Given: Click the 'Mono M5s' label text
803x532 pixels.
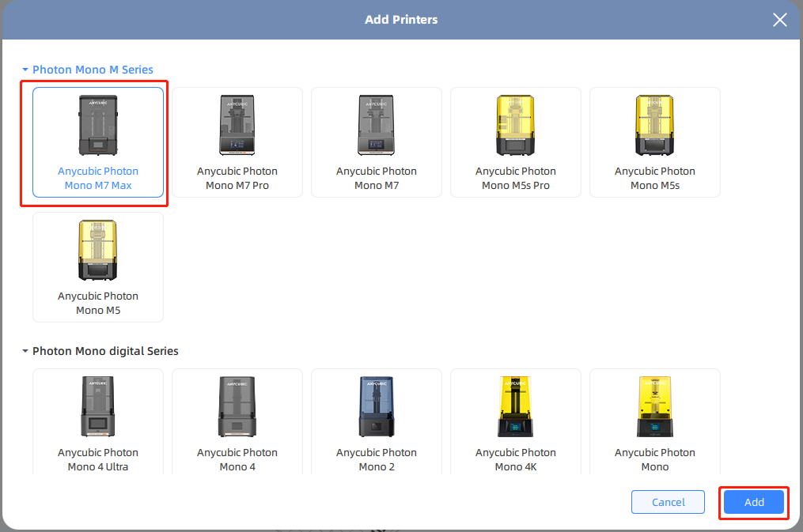Looking at the screenshot, I should [x=655, y=186].
